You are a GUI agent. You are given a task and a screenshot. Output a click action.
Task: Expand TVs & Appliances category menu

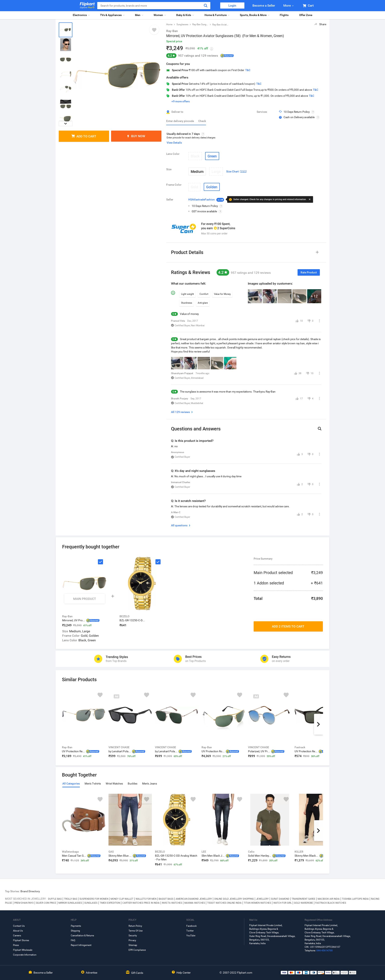tap(112, 15)
